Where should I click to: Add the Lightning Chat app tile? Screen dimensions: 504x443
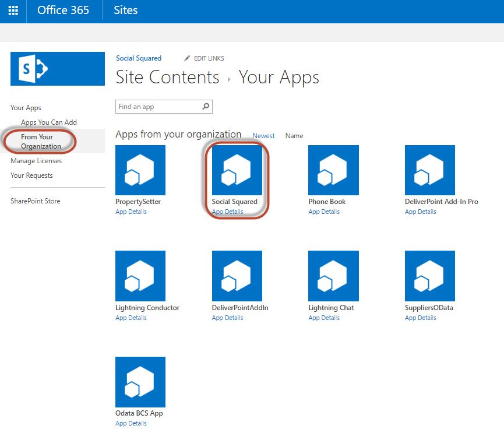(333, 276)
